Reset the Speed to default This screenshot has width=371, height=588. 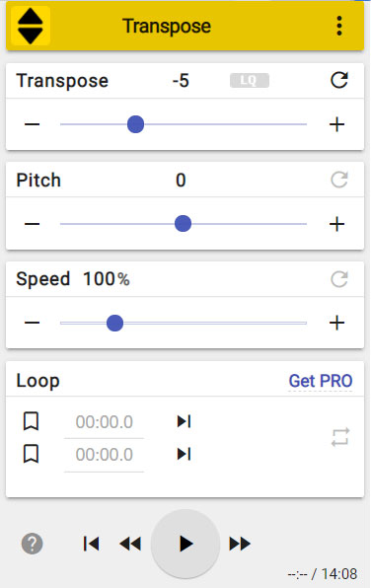(x=339, y=279)
